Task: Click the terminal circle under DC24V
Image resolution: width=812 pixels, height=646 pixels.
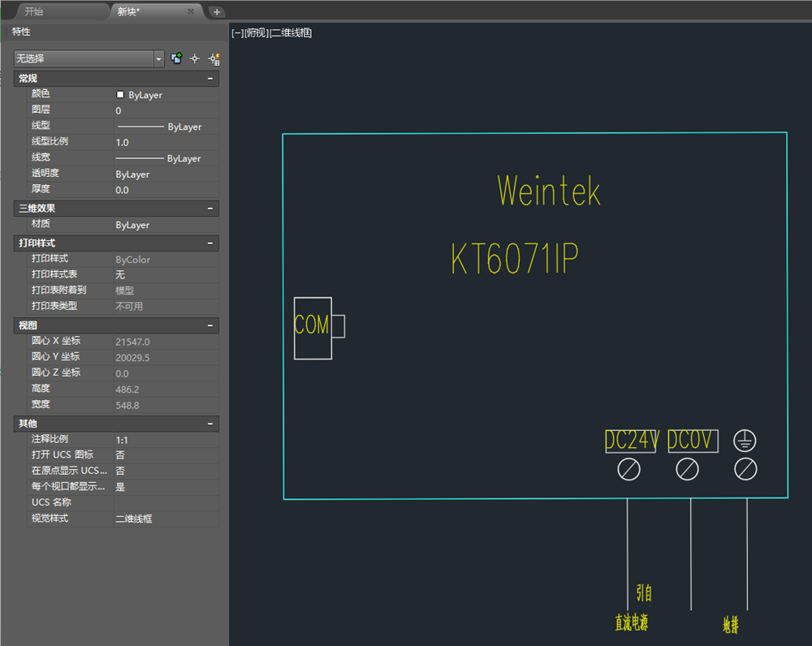Action: (x=628, y=470)
